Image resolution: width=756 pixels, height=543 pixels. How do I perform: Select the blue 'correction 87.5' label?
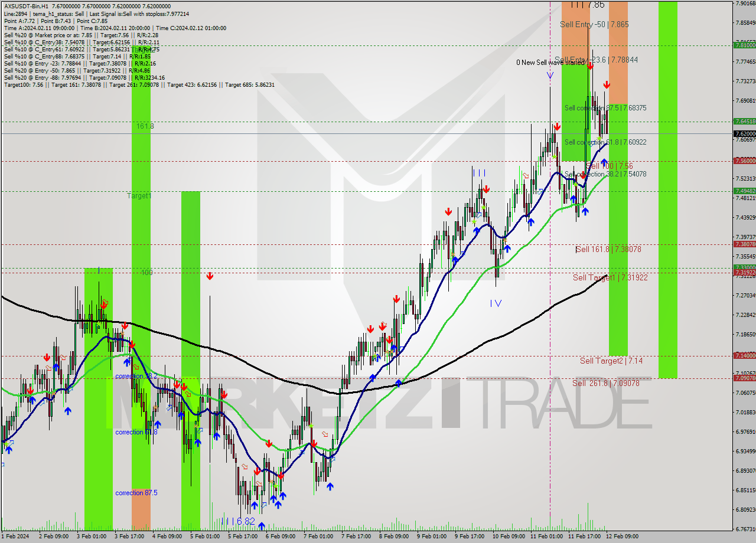tap(136, 493)
